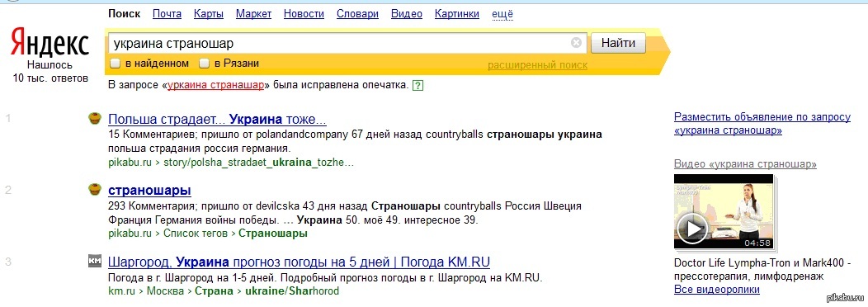The width and height of the screenshot is (868, 307).
Task: Enable the 'в Рязани' checkbox
Action: point(205,64)
